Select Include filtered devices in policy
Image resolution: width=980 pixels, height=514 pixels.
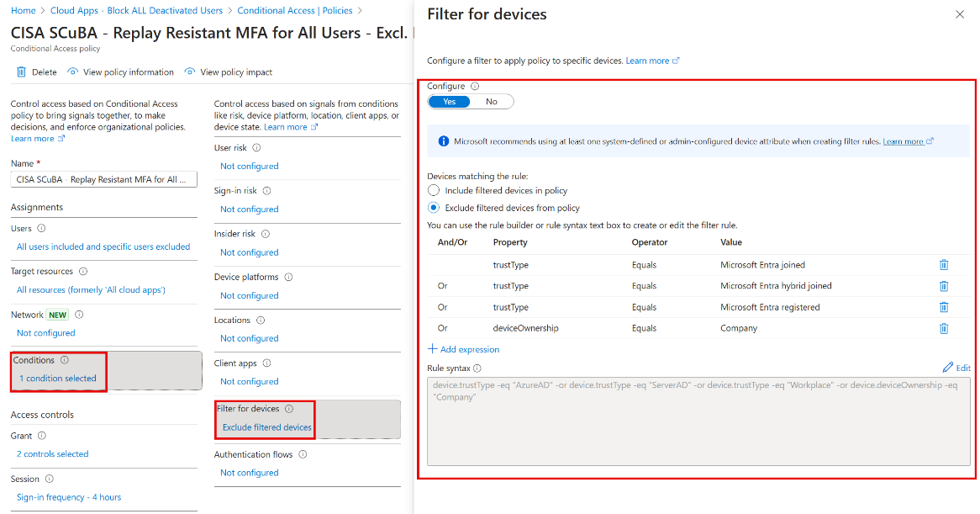(x=434, y=191)
